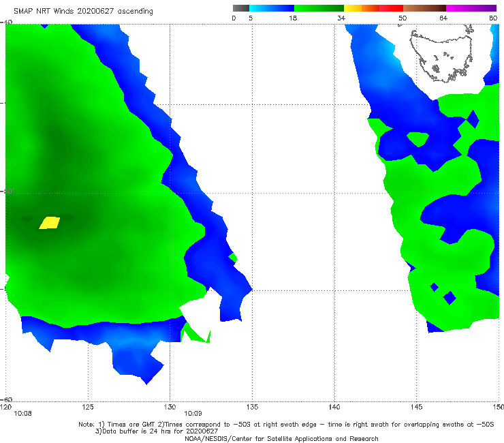Select the green 18–34 color bar segment
504x443 pixels.
pyautogui.click(x=319, y=8)
